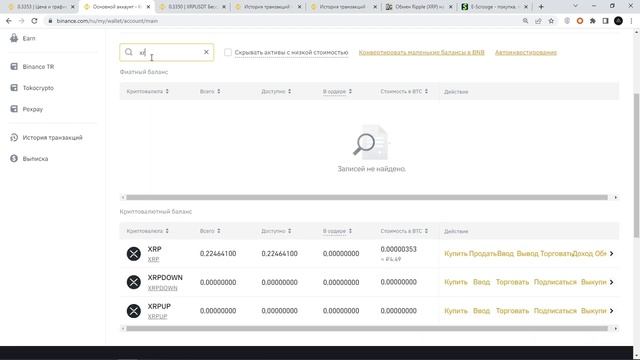Image resolution: width=640 pixels, height=360 pixels.
Task: Select XRP total value 0.22464100
Action: (x=218, y=253)
